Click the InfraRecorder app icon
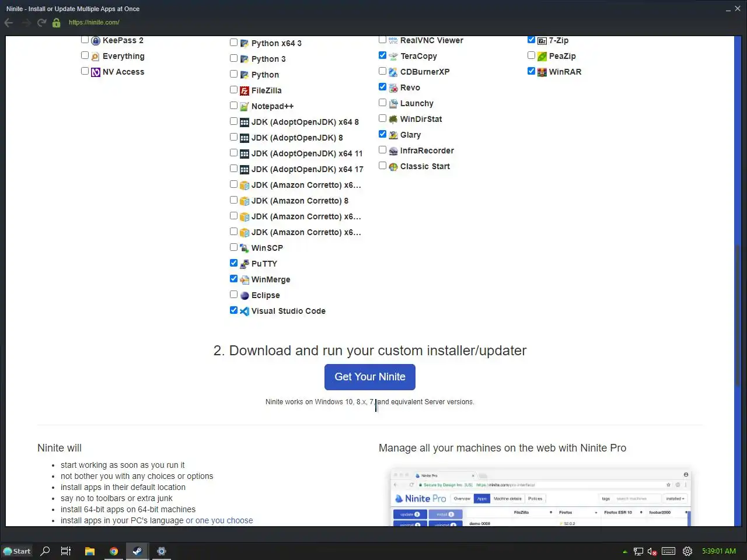Viewport: 747px width, 560px height. coord(393,151)
